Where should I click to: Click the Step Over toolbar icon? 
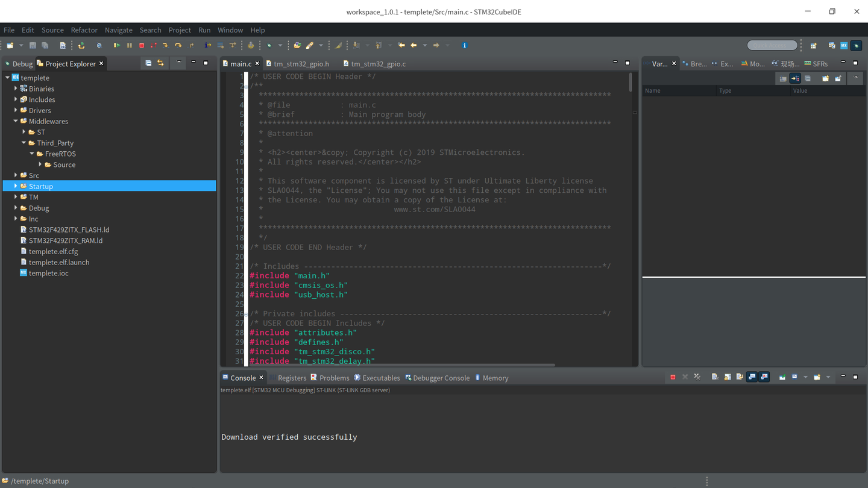[178, 45]
